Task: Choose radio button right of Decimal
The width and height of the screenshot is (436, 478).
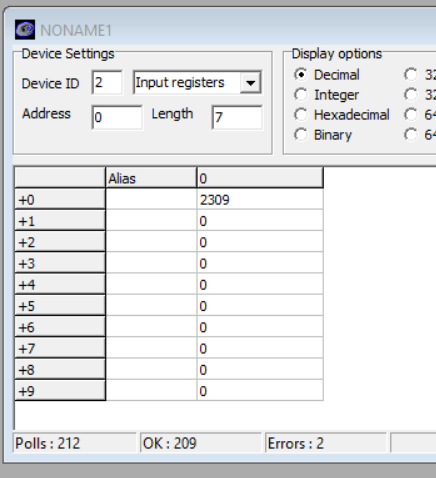Action: pyautogui.click(x=411, y=75)
